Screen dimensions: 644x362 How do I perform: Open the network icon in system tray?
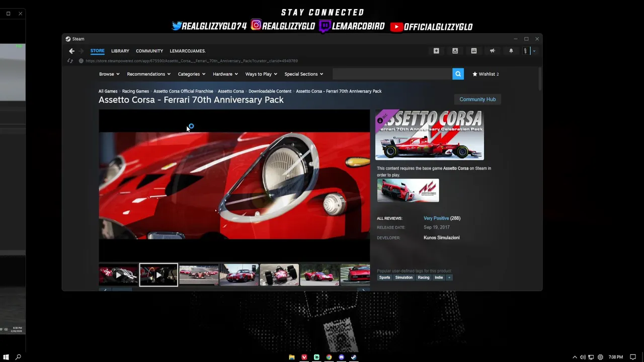point(592,357)
